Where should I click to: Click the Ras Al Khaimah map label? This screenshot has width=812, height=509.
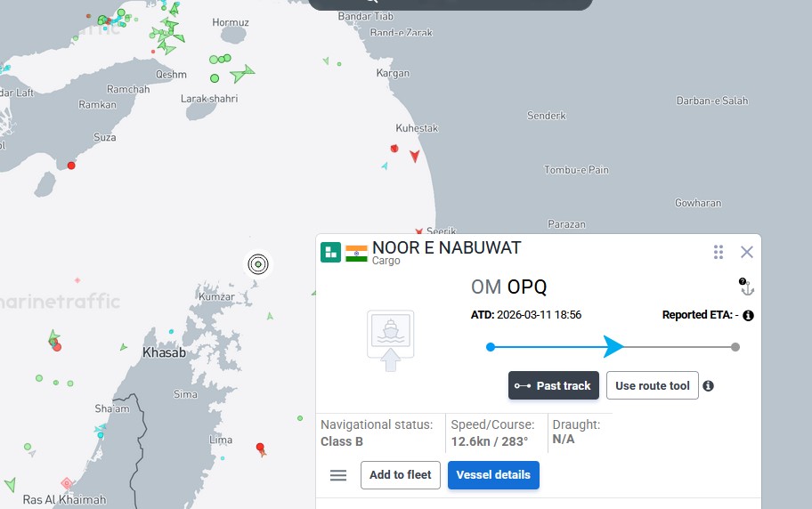tap(64, 500)
